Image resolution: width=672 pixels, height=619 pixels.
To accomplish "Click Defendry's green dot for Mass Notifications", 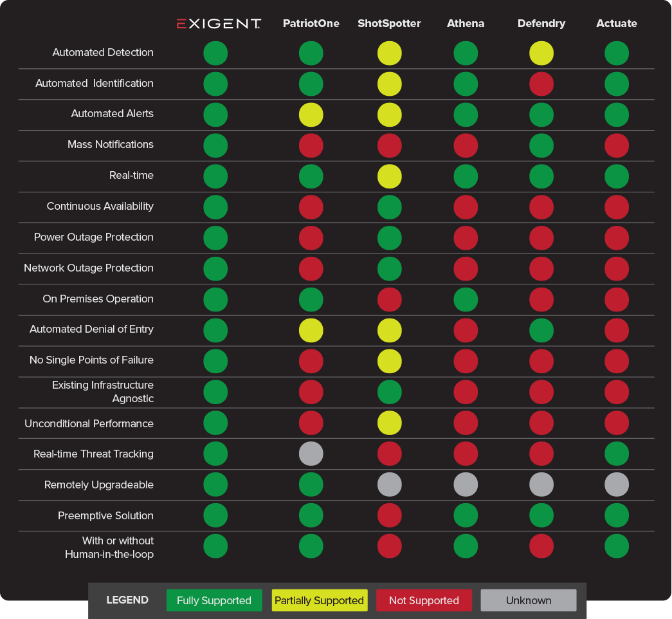I will click(541, 146).
